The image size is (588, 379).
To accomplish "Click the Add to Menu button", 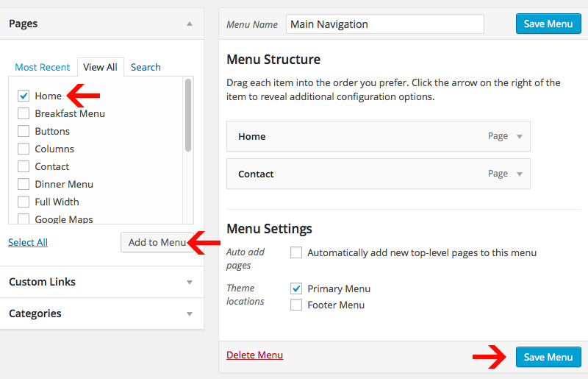I will (x=157, y=242).
